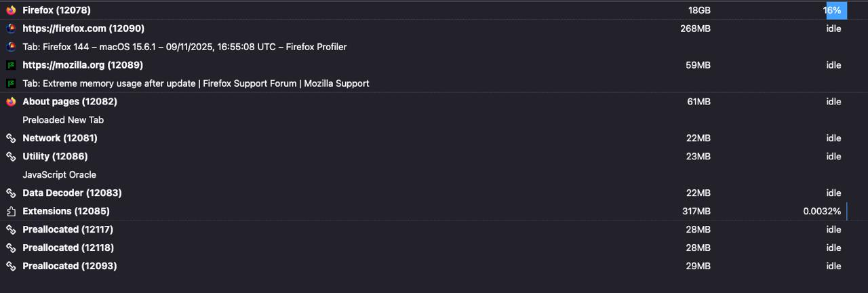Click the Firefox icon beside About pages (12082)
Viewport: 868px width, 293px height.
pos(11,102)
